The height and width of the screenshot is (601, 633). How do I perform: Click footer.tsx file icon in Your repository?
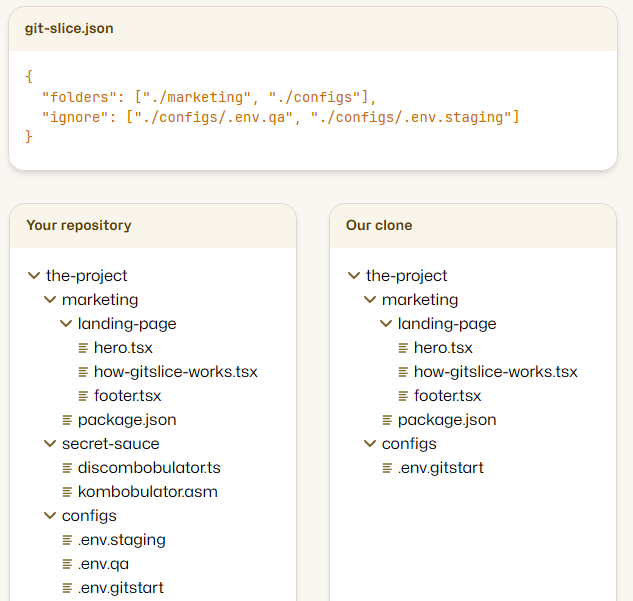point(83,396)
